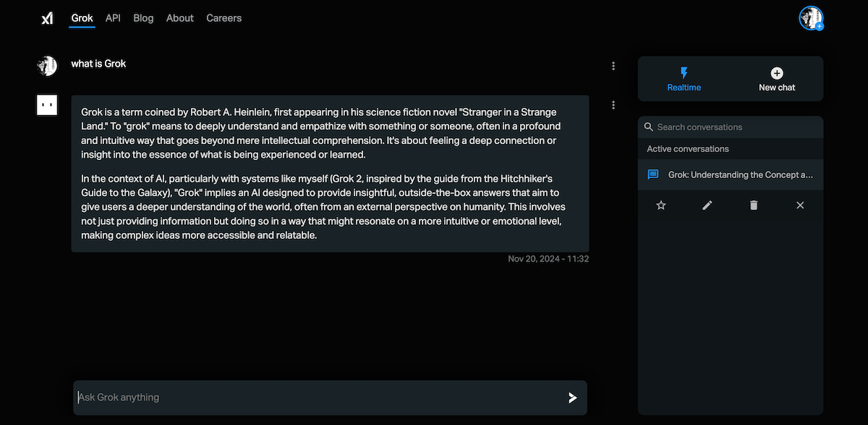Open the three-dot menu beside the question

(613, 65)
